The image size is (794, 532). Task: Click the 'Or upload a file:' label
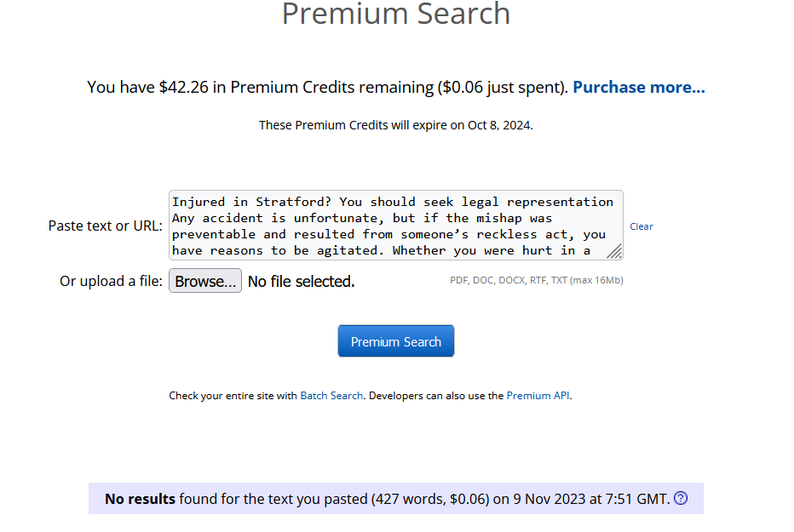(111, 281)
